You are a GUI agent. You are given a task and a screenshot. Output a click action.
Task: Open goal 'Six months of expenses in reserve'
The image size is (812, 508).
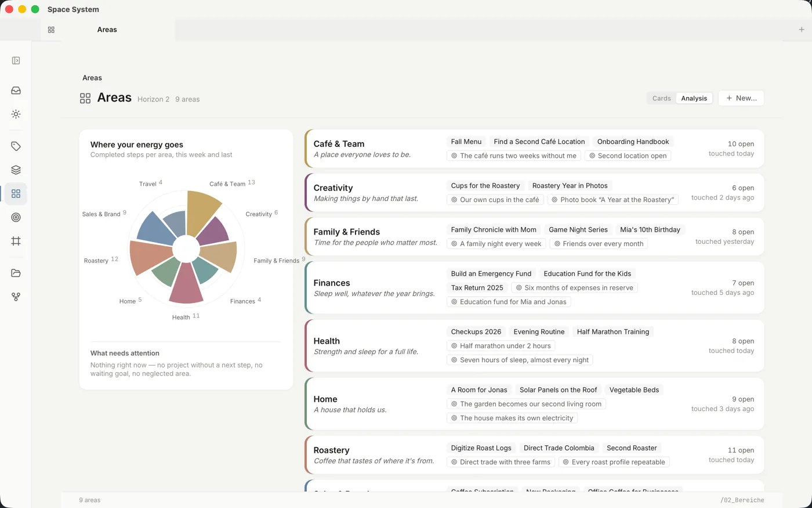574,288
